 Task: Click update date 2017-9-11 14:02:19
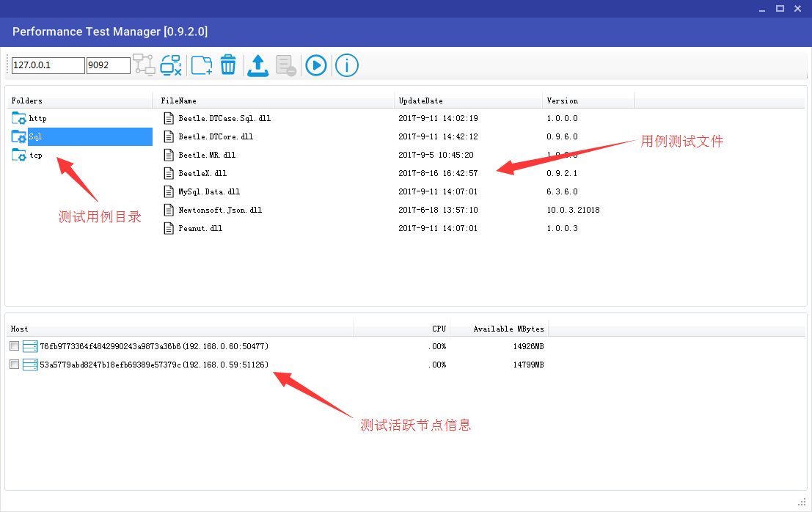[x=438, y=119]
